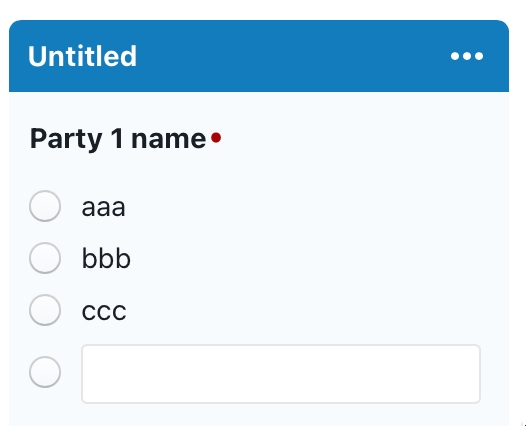Click the red required-field dot indicator
This screenshot has height=426, width=526.
pos(216,138)
